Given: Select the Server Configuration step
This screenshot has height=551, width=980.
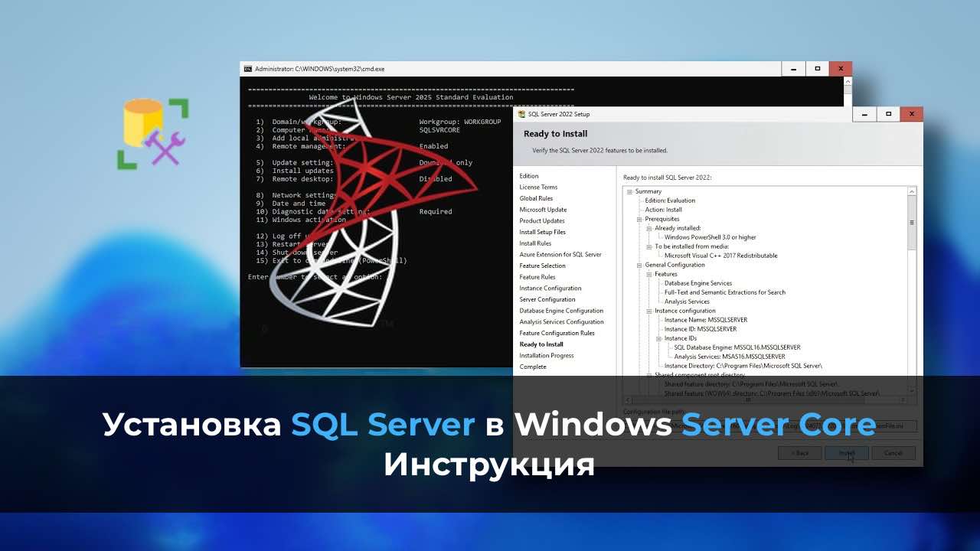Looking at the screenshot, I should pos(547,299).
